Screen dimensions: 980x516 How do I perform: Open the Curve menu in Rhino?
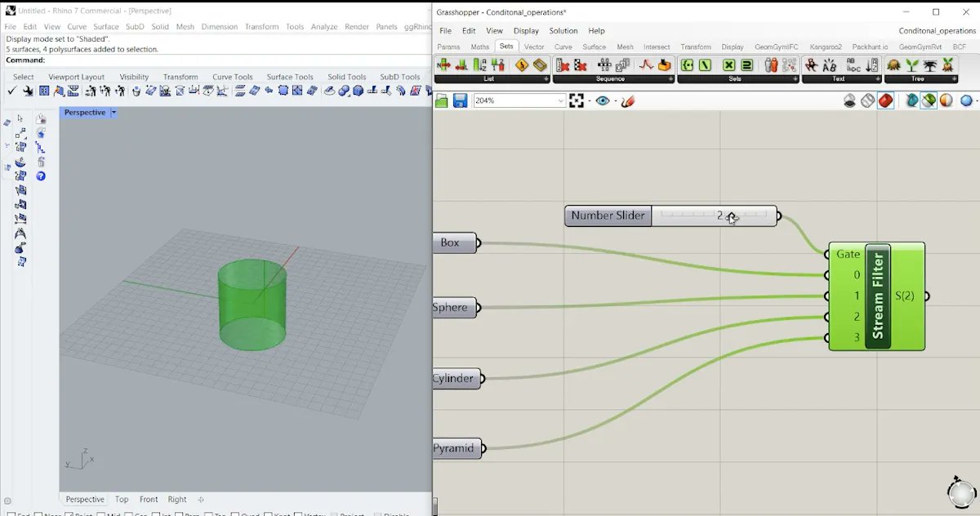(x=77, y=27)
